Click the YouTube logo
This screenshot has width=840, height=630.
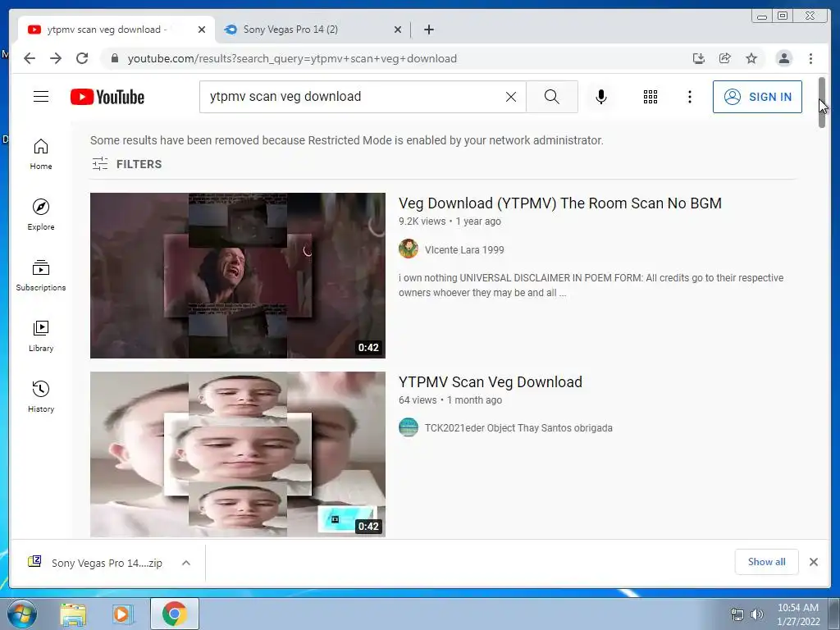107,97
